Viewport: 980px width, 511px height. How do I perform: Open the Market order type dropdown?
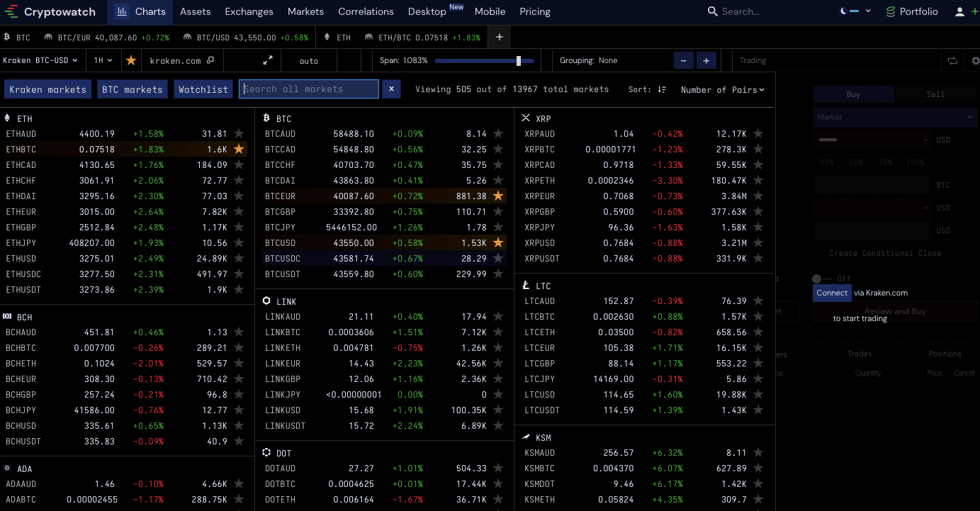coord(895,117)
